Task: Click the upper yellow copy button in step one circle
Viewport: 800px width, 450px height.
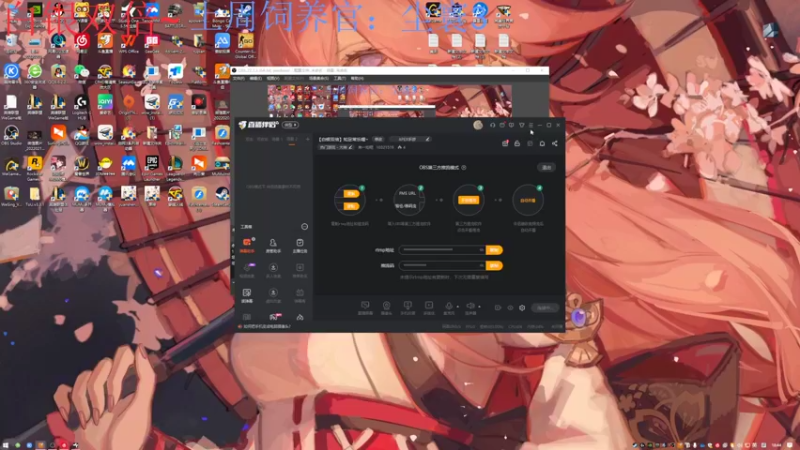Action: (351, 193)
